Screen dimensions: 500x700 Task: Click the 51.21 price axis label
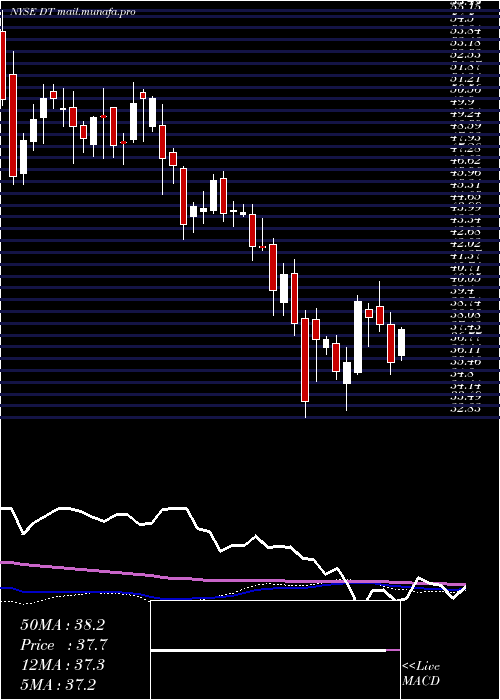pos(465,79)
